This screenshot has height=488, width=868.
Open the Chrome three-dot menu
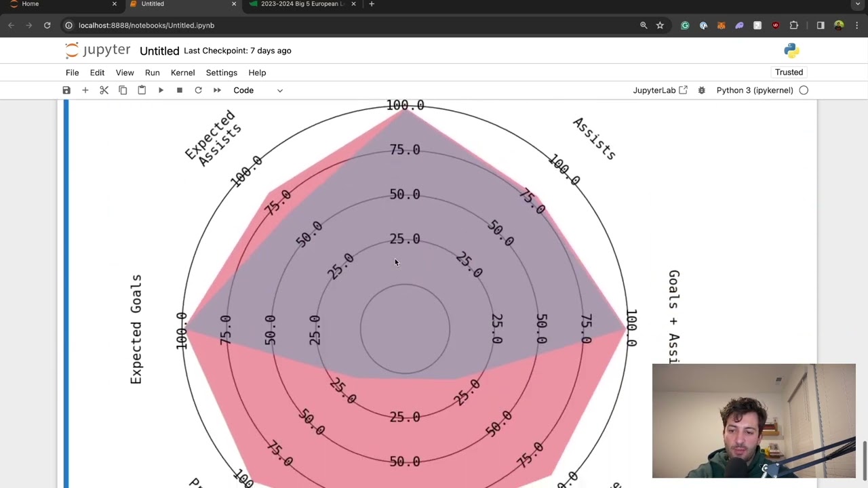[x=856, y=25]
